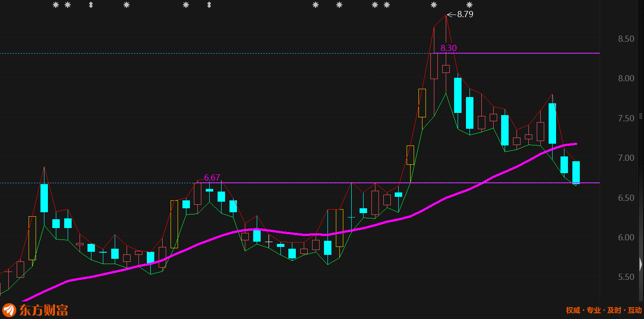Click the leftmost star event marker at chart top
This screenshot has width=644, height=319.
pos(55,5)
